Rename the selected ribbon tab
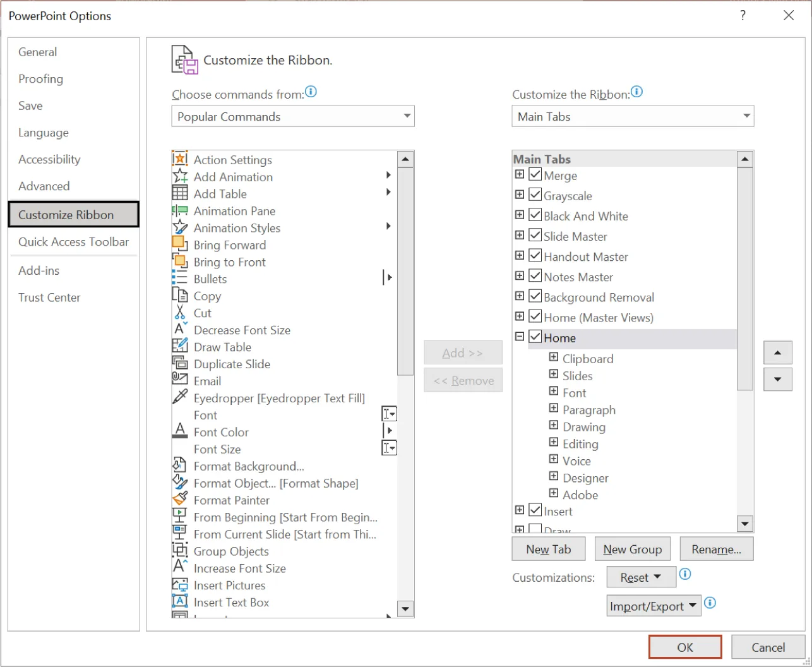 click(716, 548)
